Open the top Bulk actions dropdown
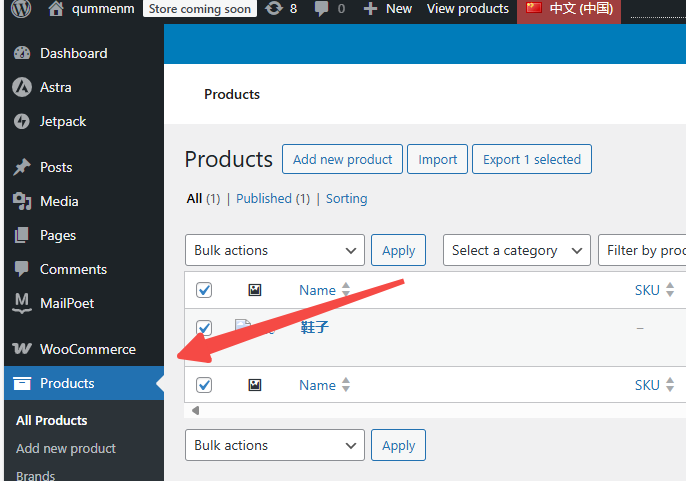 tap(275, 250)
